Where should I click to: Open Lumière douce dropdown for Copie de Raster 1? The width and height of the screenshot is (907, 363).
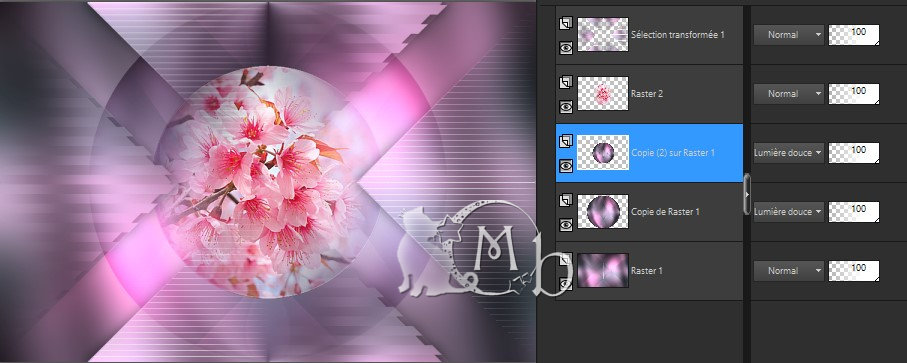pos(788,212)
